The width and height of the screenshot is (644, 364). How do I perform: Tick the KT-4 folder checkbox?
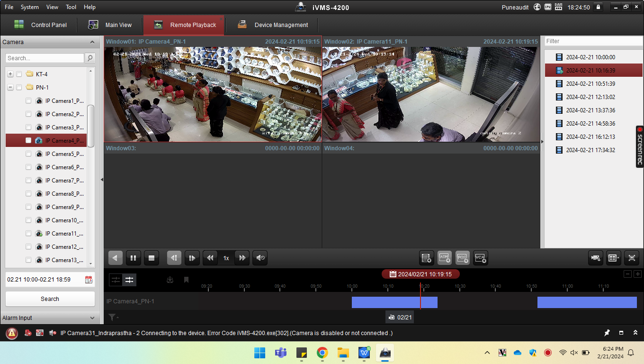click(19, 74)
